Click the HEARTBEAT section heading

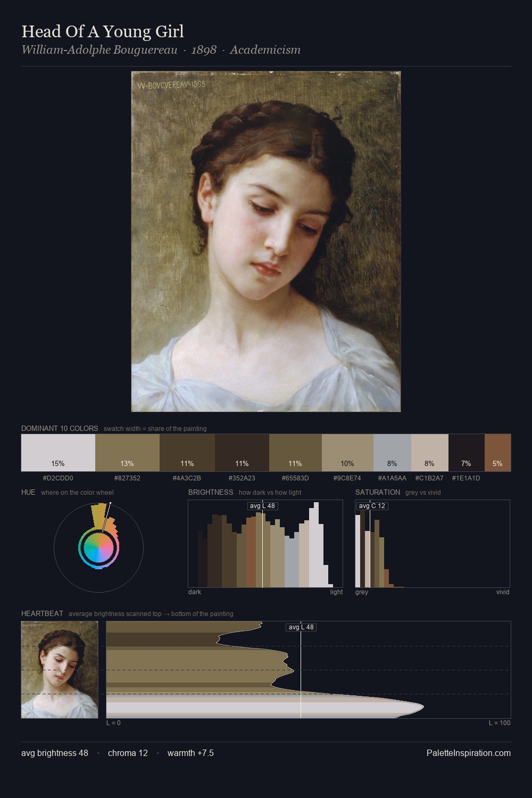(x=42, y=613)
